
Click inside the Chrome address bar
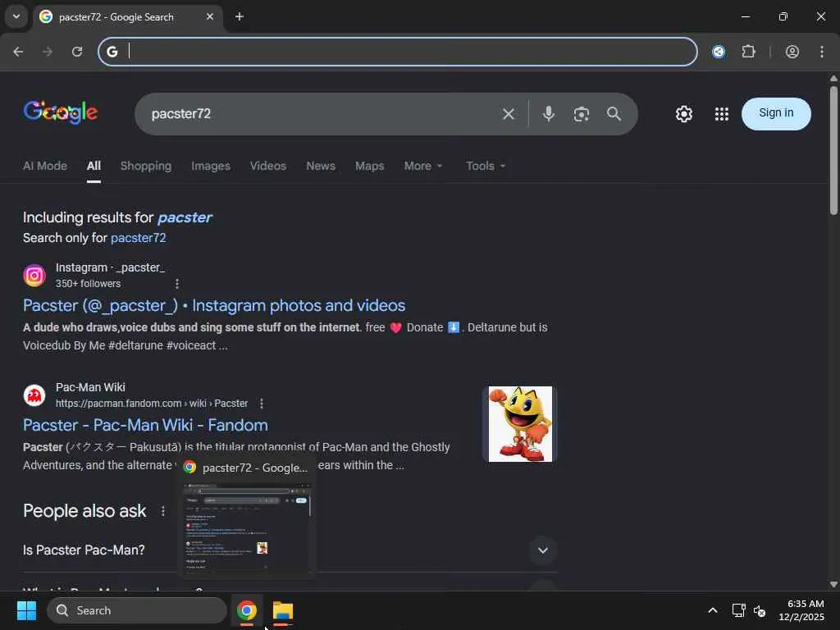click(x=398, y=52)
